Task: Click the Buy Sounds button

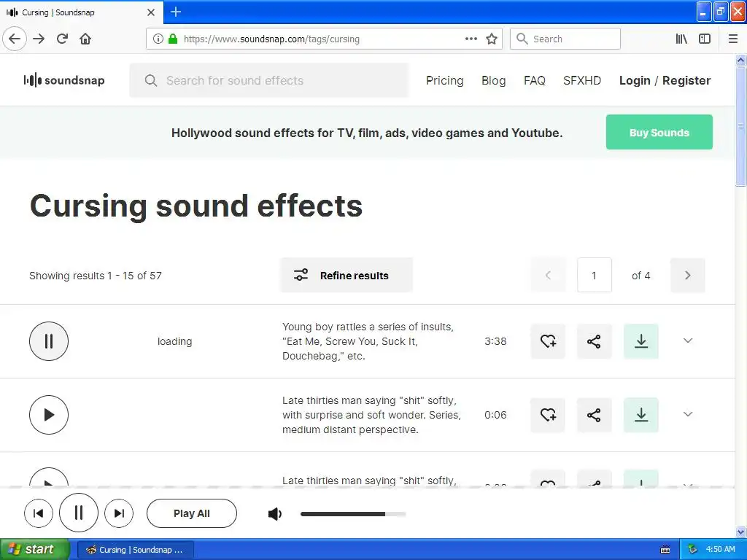Action: click(x=659, y=132)
